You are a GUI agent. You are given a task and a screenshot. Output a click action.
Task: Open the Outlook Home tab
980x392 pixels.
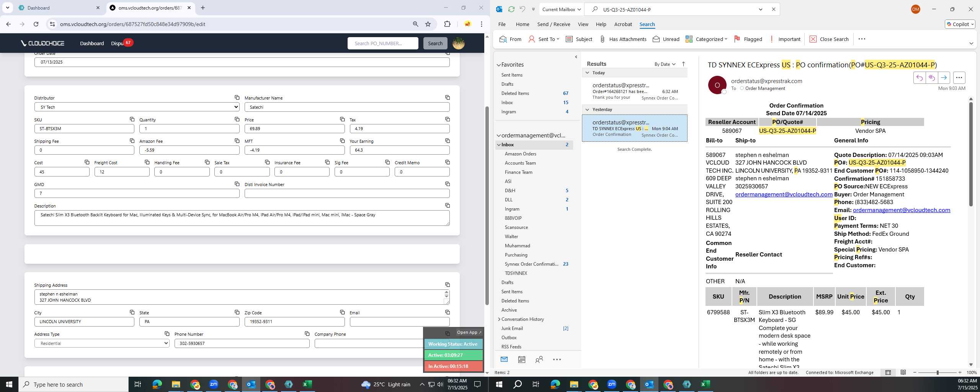click(523, 24)
